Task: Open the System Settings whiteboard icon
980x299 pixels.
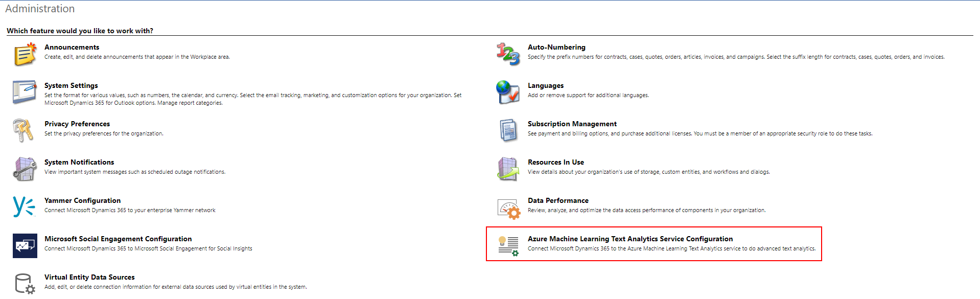Action: pos(25,92)
